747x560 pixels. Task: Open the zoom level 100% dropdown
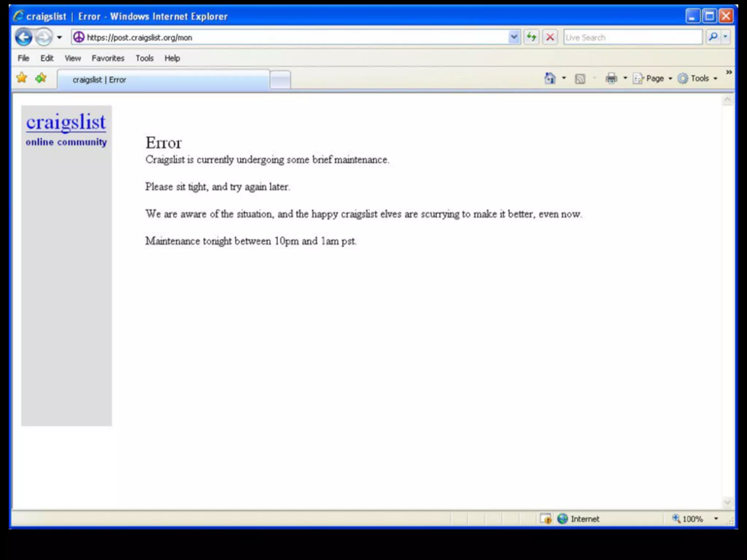point(716,519)
